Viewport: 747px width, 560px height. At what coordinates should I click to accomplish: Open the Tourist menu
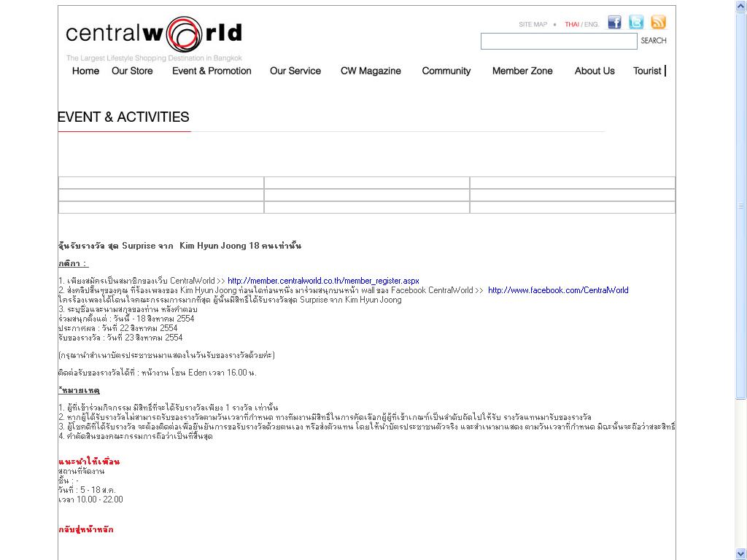(x=647, y=71)
